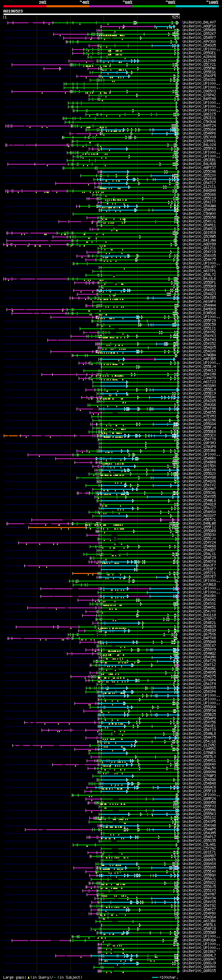Open hit UniRef100_B4NLW8
This screenshot has height=980, width=222.
[199, 523]
